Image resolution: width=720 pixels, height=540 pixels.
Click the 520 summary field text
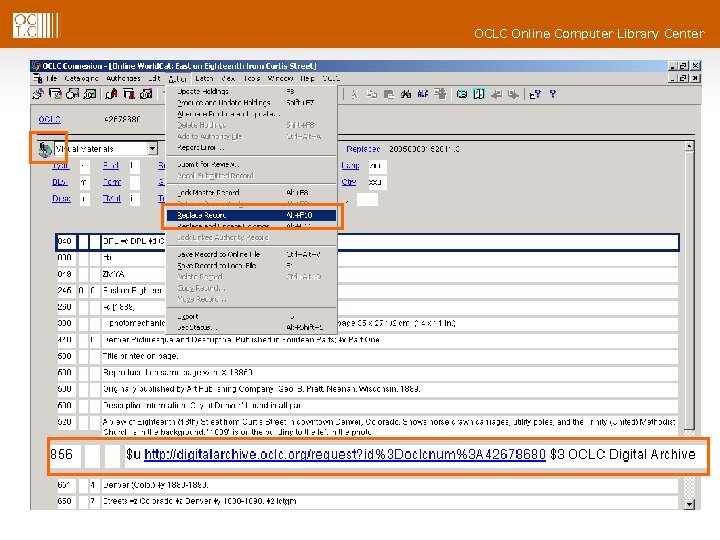(390, 427)
